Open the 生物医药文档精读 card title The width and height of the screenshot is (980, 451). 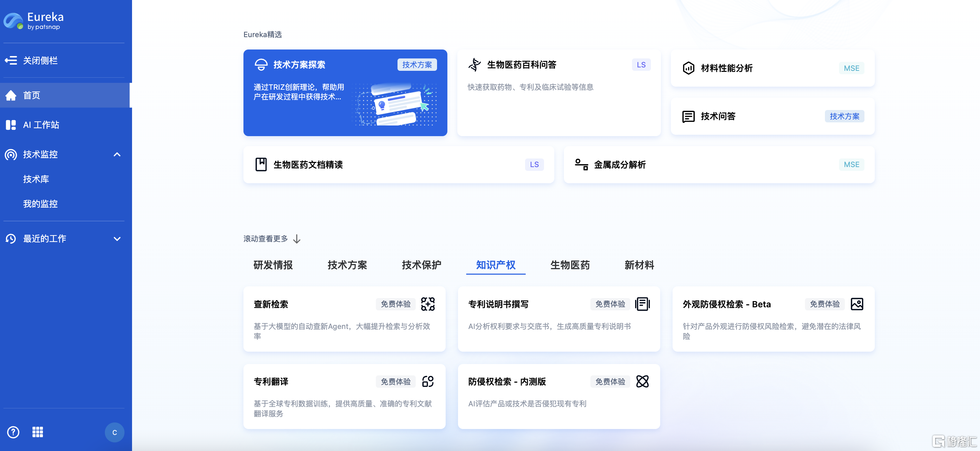(x=308, y=165)
